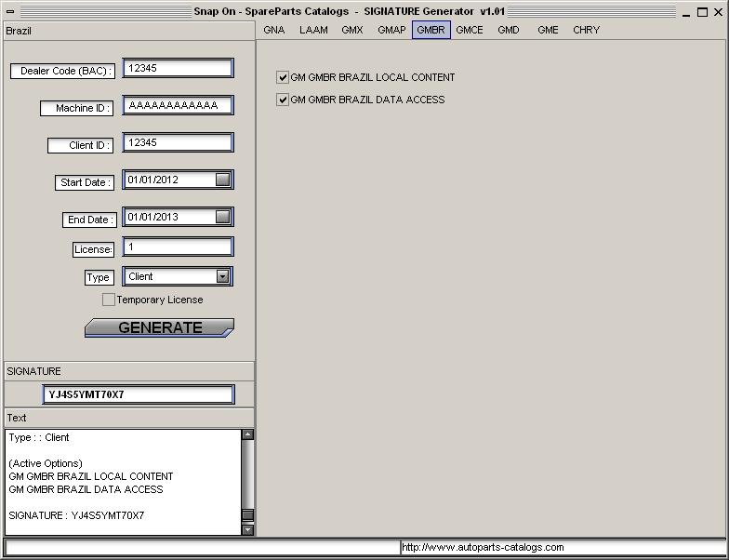Click the 'Type : : Client' text line

click(39, 437)
